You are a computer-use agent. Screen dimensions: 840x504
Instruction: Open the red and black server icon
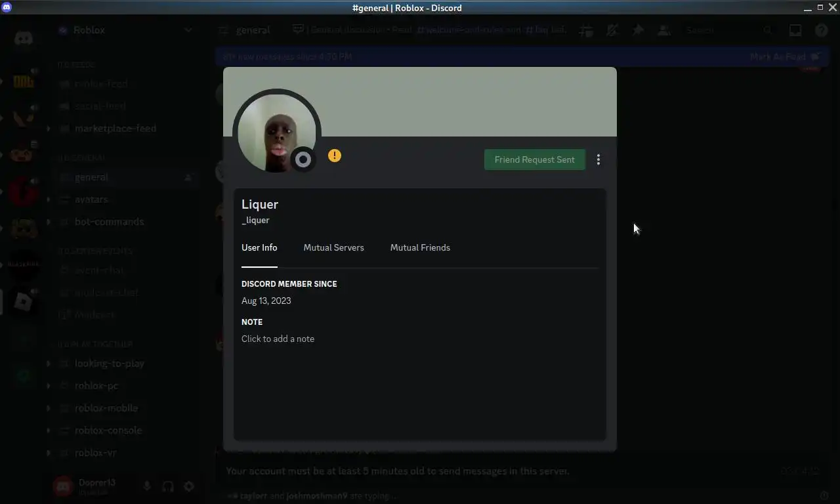tap(24, 192)
